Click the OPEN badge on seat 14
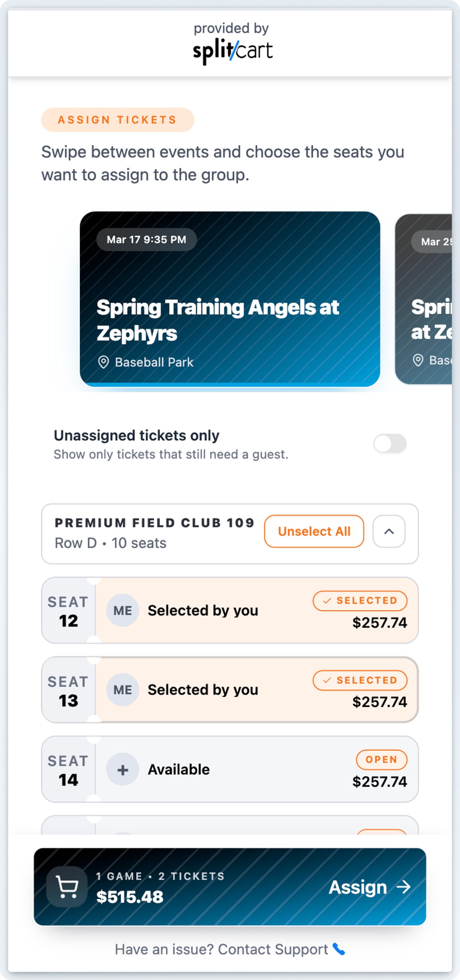This screenshot has height=980, width=460. [381, 759]
